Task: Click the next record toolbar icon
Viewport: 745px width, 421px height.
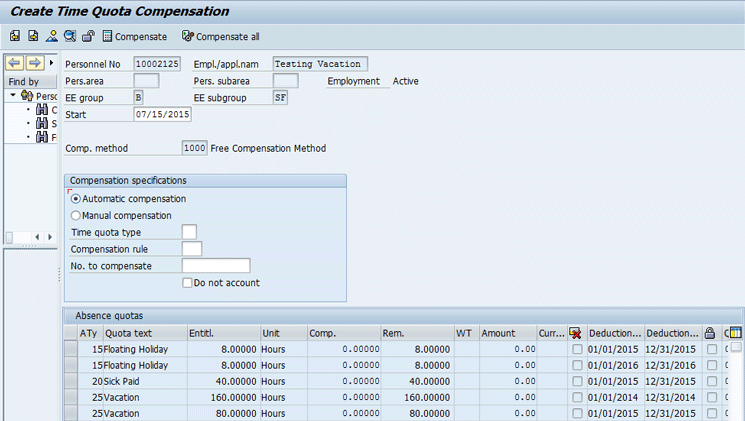Action: (33, 36)
